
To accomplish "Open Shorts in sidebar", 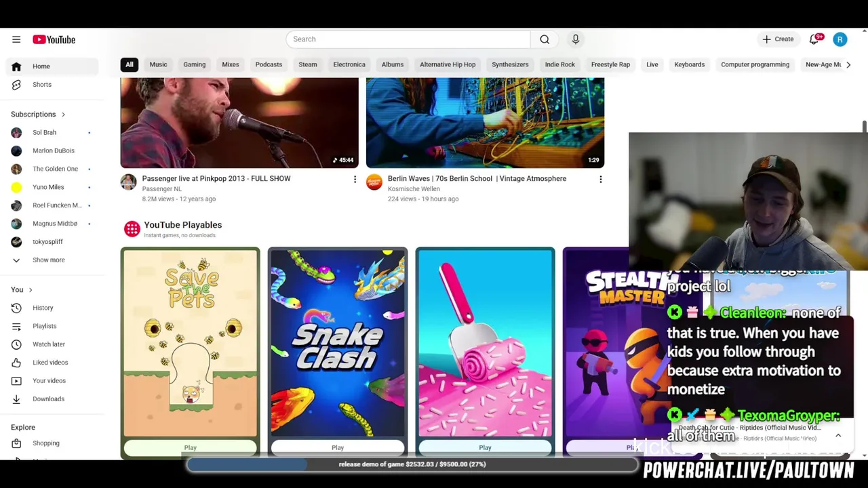I will pyautogui.click(x=53, y=85).
